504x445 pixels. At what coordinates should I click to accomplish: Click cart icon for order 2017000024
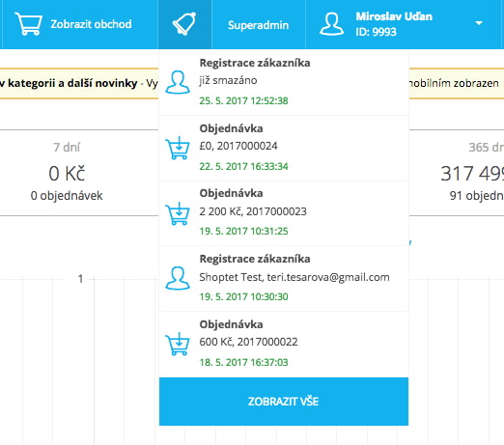[178, 148]
